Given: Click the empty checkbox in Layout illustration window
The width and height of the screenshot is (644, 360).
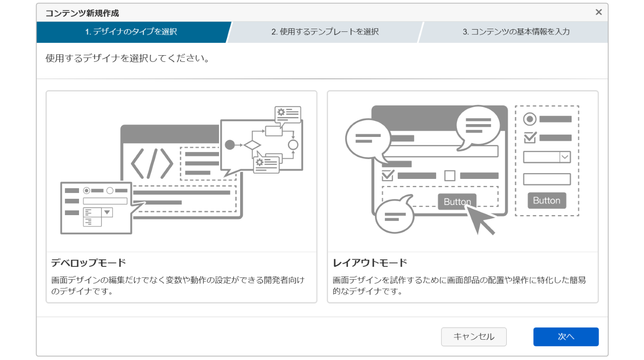Looking at the screenshot, I should coord(450,176).
